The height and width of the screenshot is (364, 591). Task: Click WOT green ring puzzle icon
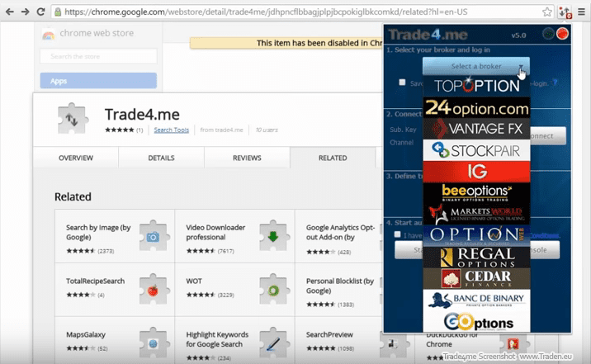pos(274,290)
